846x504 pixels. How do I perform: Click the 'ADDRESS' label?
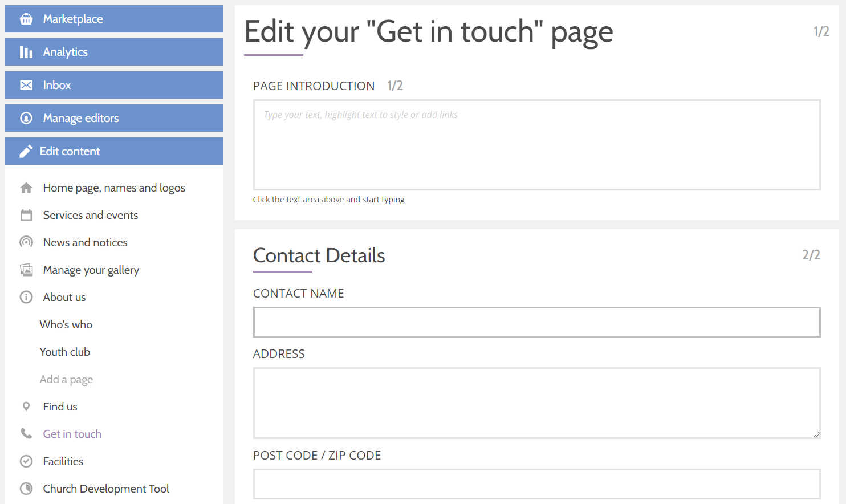279,354
